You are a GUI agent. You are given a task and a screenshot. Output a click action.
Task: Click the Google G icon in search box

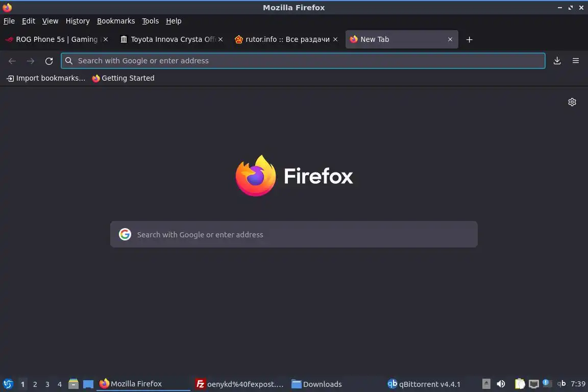point(125,234)
